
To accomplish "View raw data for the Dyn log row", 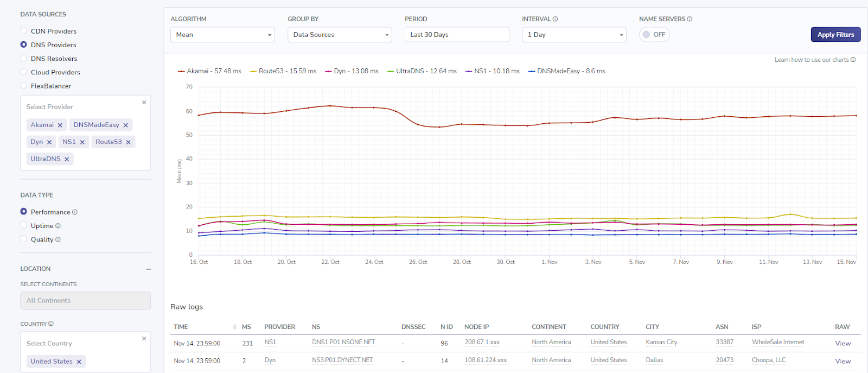I will pos(843,362).
